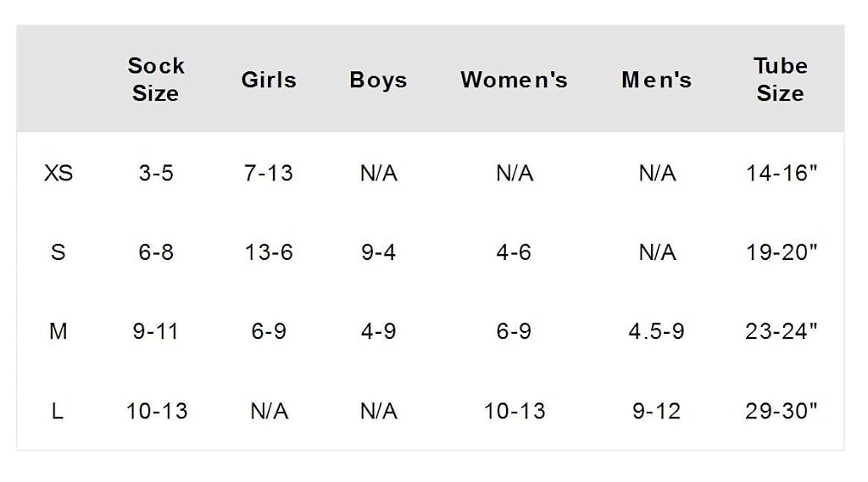Click the 9-4 boys size cell

tap(379, 252)
